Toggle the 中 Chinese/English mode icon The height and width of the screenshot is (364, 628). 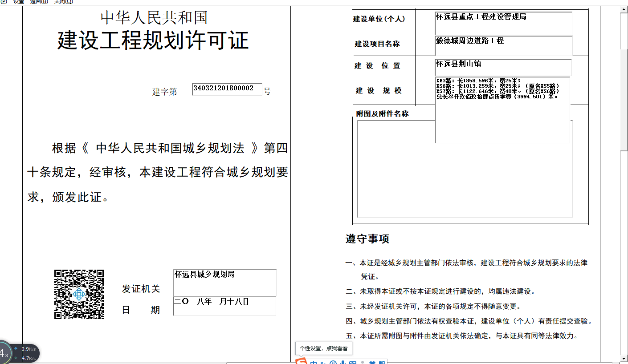point(314,362)
